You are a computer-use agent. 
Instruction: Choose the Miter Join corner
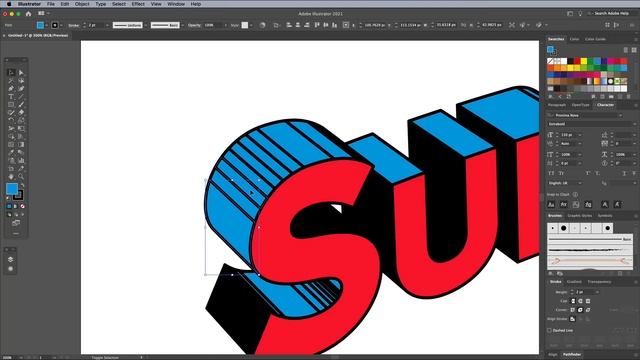573,310
